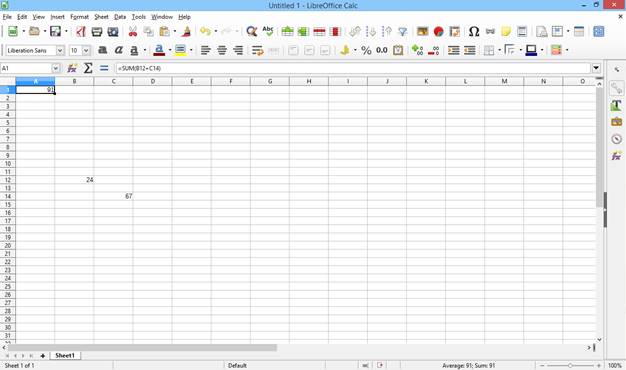Click the formula input line
This screenshot has width=626, height=370.
353,68
